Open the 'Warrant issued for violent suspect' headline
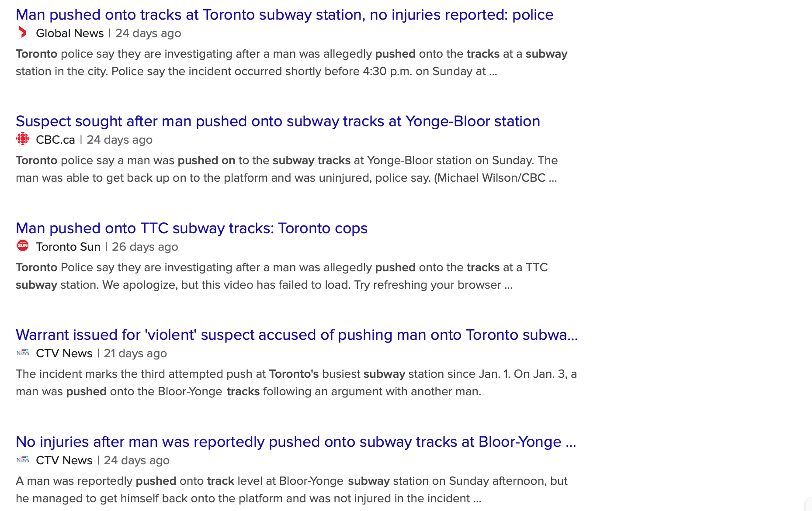This screenshot has height=511, width=812. [x=297, y=335]
